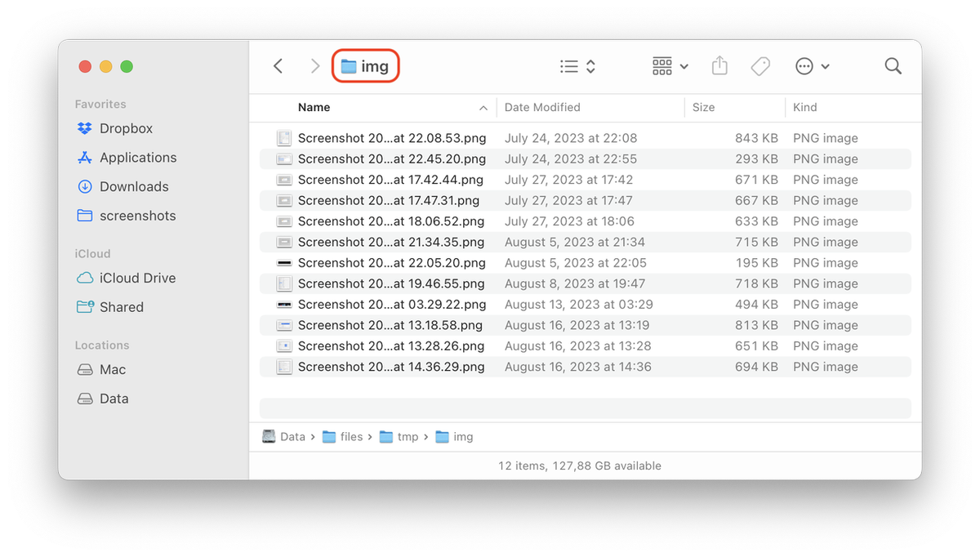This screenshot has height=557, width=980.
Task: Expand the arrow beside ellipsis button
Action: pos(825,67)
